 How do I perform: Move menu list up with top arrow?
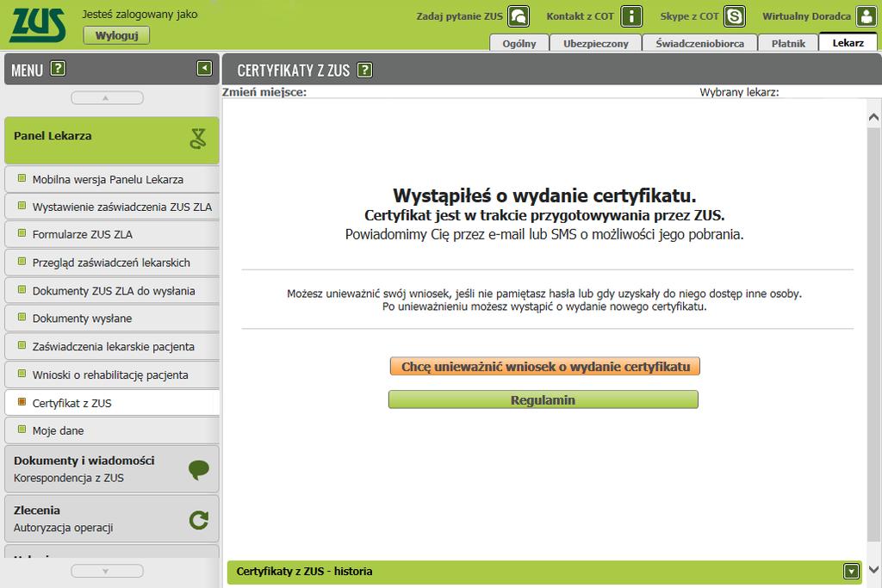click(x=107, y=98)
